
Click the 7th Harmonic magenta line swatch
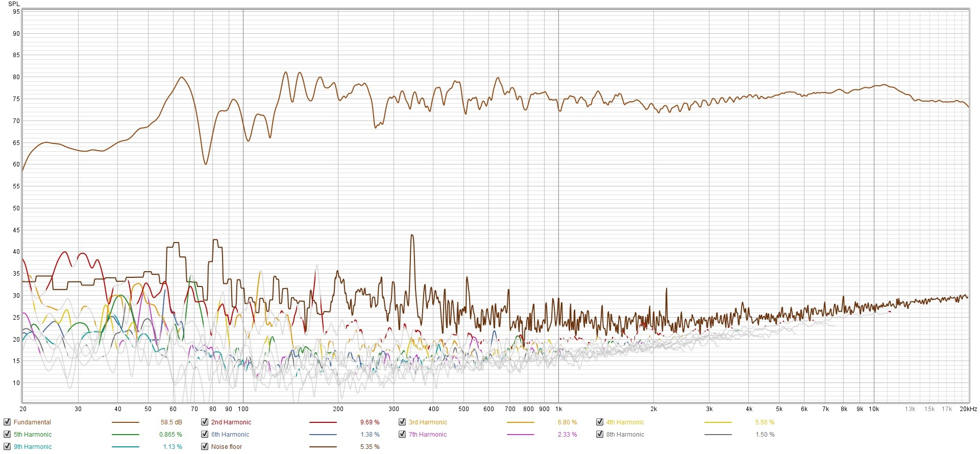tap(520, 435)
